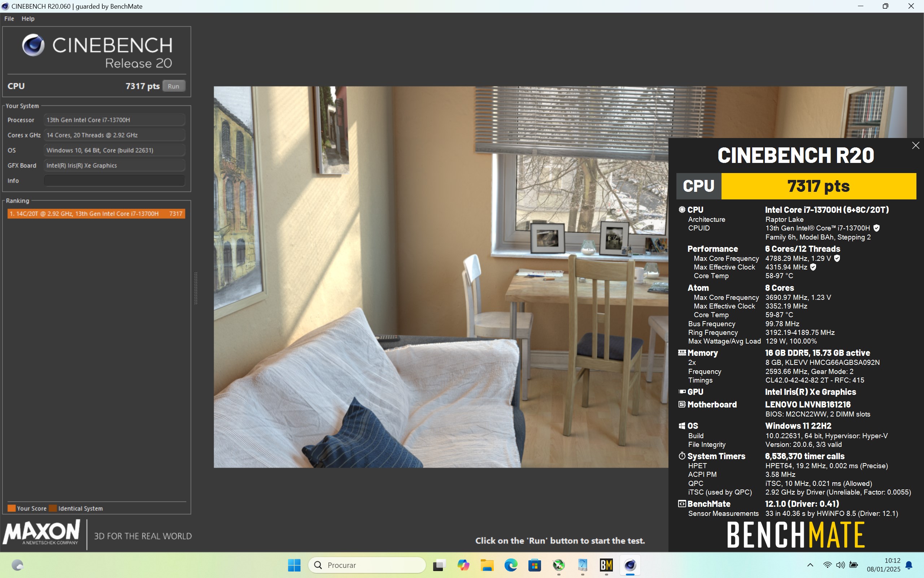Click the Cinebench sphere logo icon
The width and height of the screenshot is (924, 578).
pos(33,45)
